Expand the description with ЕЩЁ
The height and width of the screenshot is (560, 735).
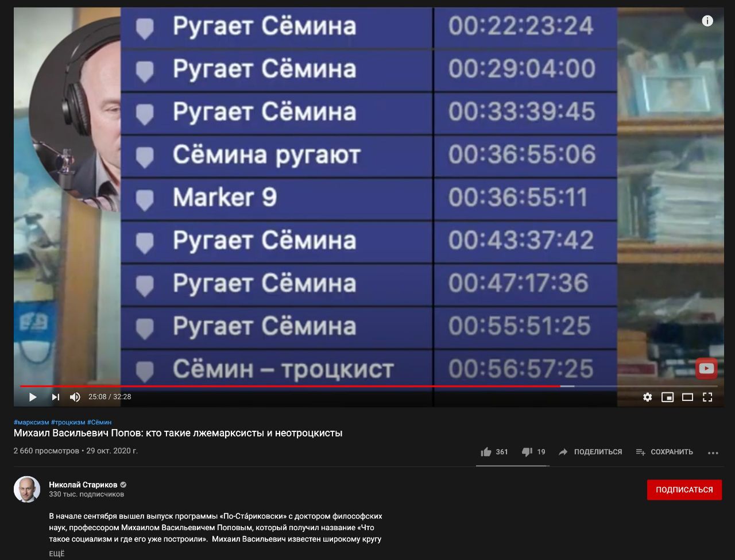(57, 554)
